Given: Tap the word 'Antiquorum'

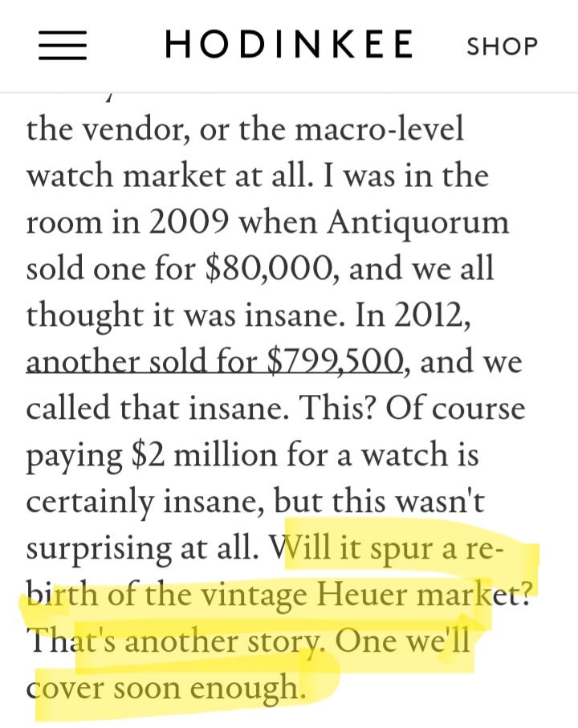Looking at the screenshot, I should pyautogui.click(x=417, y=223).
